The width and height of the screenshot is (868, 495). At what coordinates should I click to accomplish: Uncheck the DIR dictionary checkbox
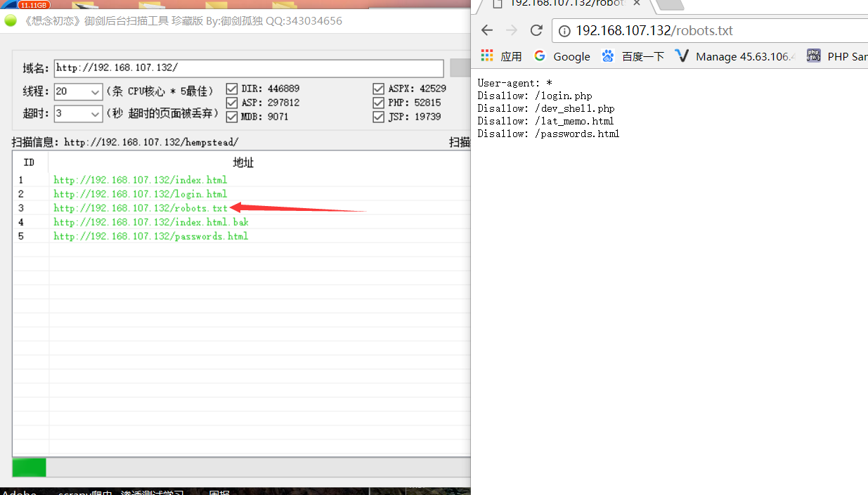(232, 89)
